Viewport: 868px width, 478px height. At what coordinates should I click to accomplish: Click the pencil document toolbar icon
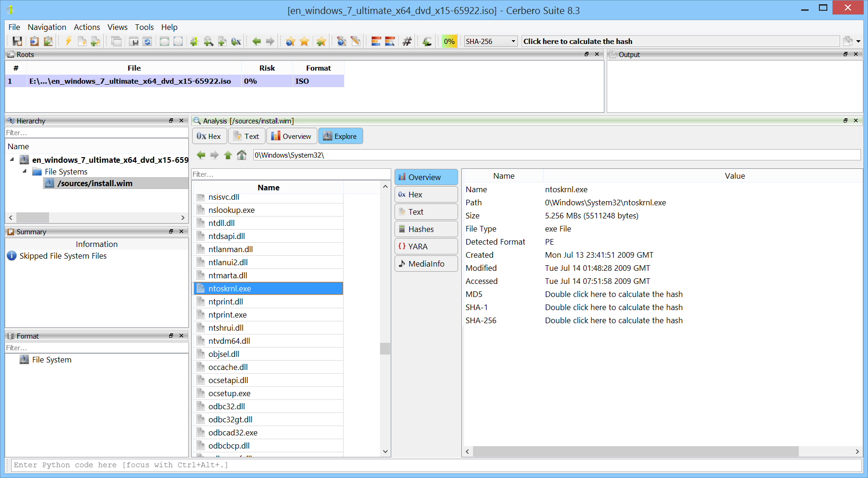coord(356,41)
